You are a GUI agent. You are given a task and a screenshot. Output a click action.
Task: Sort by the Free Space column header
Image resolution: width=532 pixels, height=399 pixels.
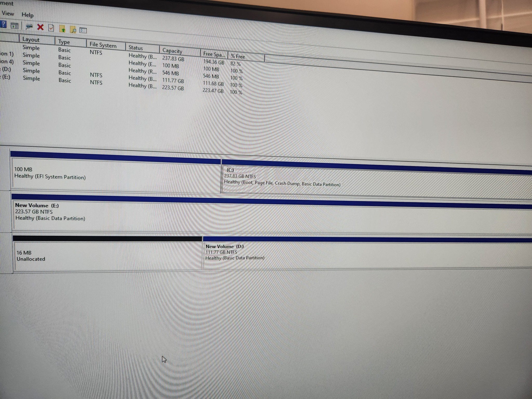coord(214,54)
